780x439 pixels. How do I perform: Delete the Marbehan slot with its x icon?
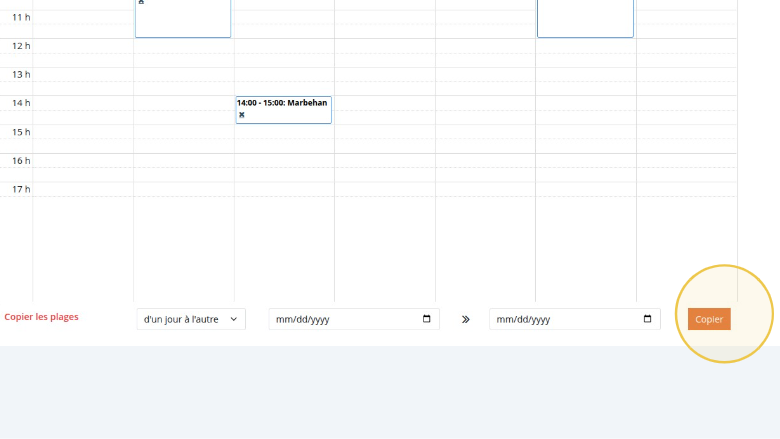[241, 115]
